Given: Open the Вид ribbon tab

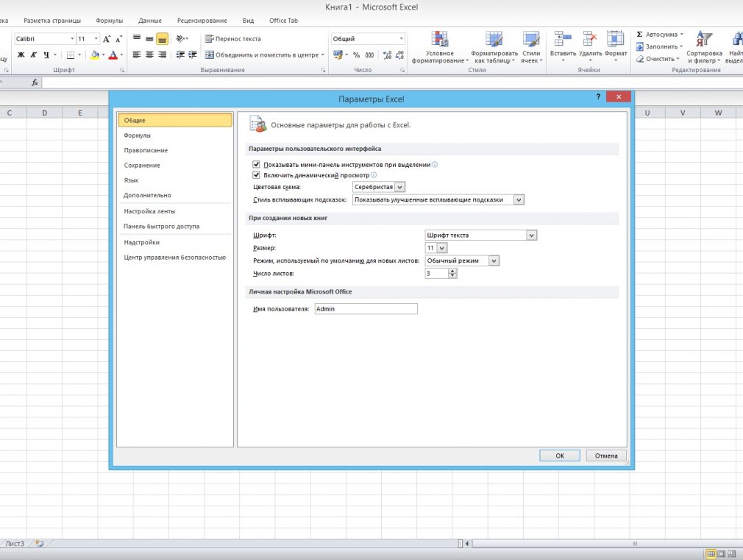Looking at the screenshot, I should [x=248, y=21].
